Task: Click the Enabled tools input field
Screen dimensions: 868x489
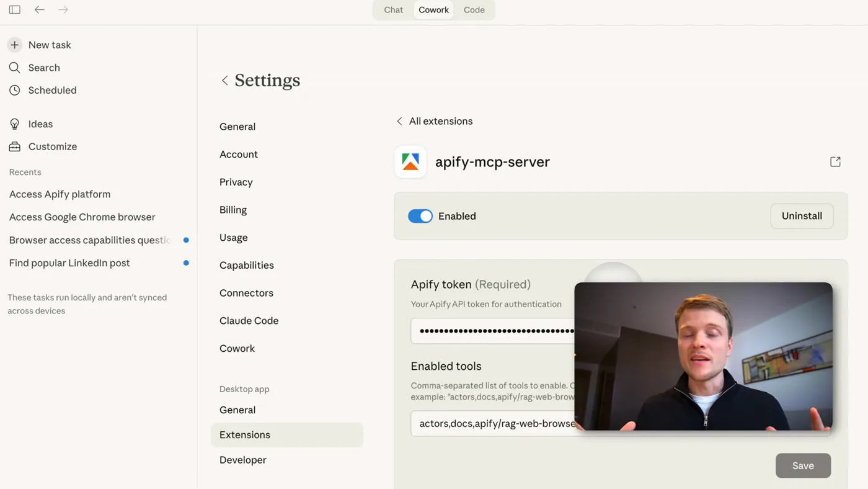Action: [x=493, y=423]
